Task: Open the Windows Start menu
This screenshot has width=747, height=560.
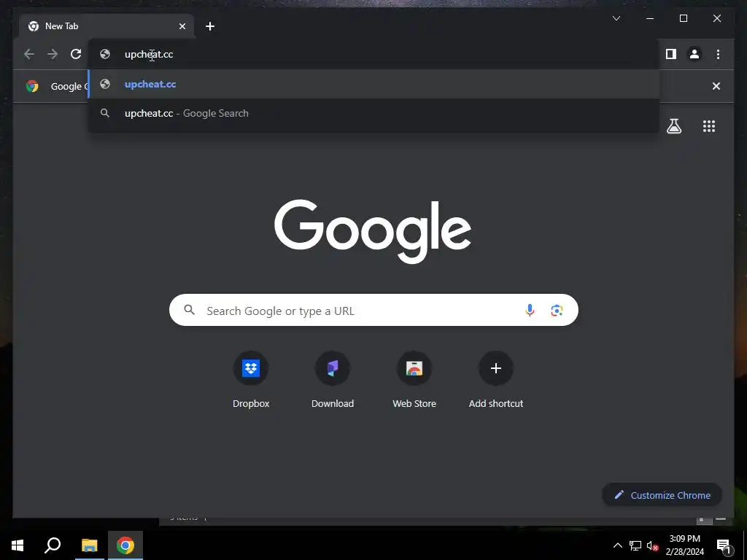Action: 18,545
